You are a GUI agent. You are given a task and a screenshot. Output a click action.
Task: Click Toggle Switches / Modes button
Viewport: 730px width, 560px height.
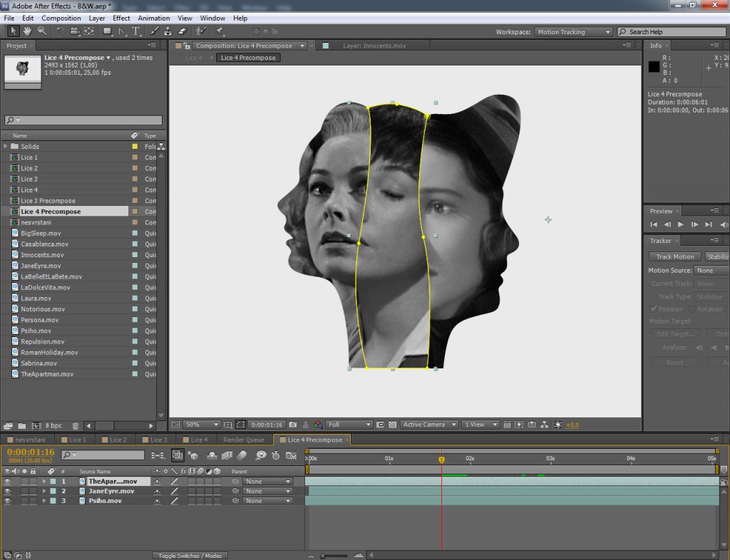(x=190, y=555)
